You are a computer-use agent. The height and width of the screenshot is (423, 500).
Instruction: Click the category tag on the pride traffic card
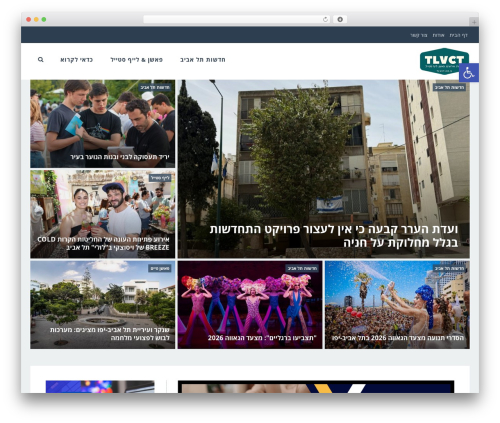pos(449,268)
